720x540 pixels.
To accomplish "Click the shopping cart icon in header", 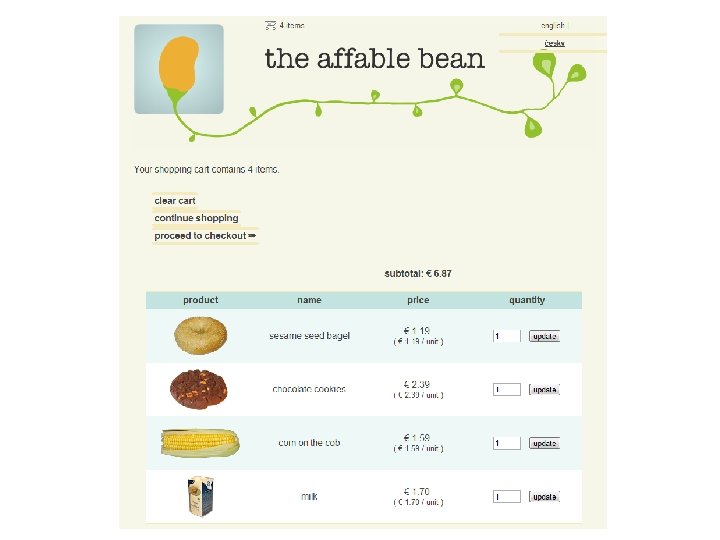I will (x=270, y=25).
